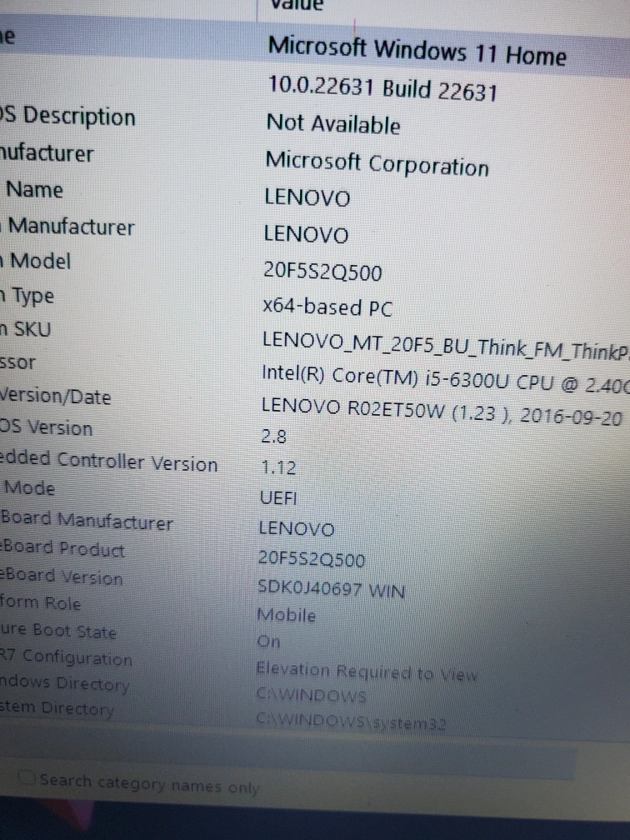630x840 pixels.
Task: Select the System Manufacturer row label
Action: tap(70, 227)
